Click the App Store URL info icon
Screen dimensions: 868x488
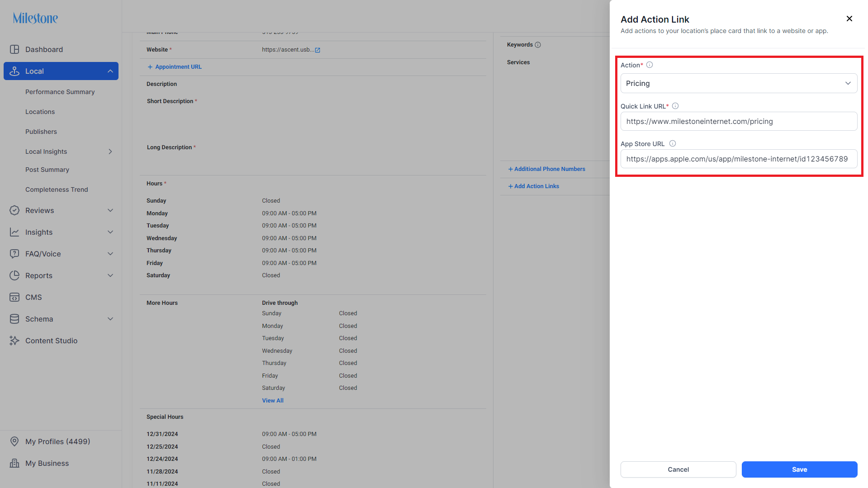pyautogui.click(x=673, y=143)
